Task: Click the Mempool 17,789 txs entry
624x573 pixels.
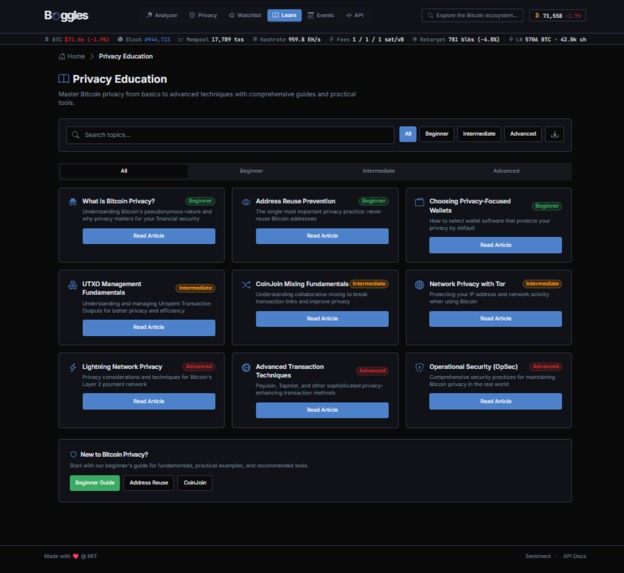Action: [211, 39]
